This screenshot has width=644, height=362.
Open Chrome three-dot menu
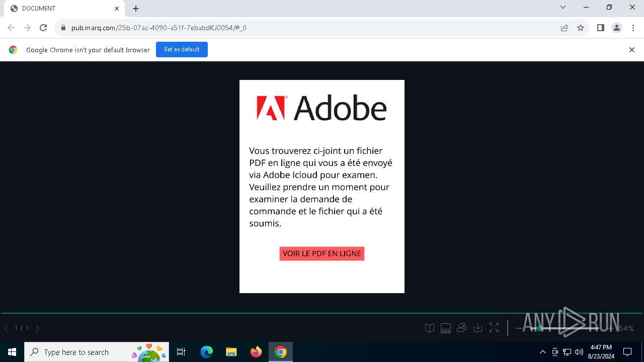(632, 28)
